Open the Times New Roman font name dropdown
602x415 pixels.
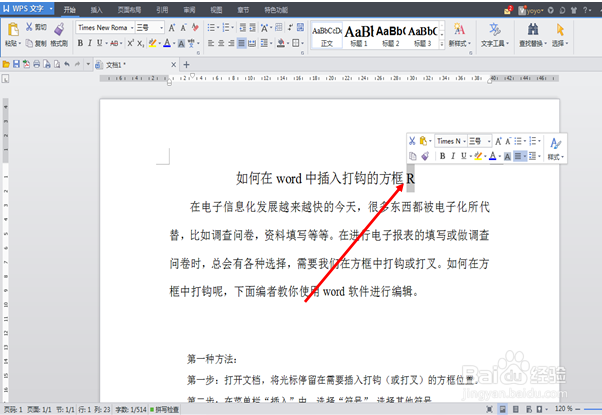tap(132, 28)
